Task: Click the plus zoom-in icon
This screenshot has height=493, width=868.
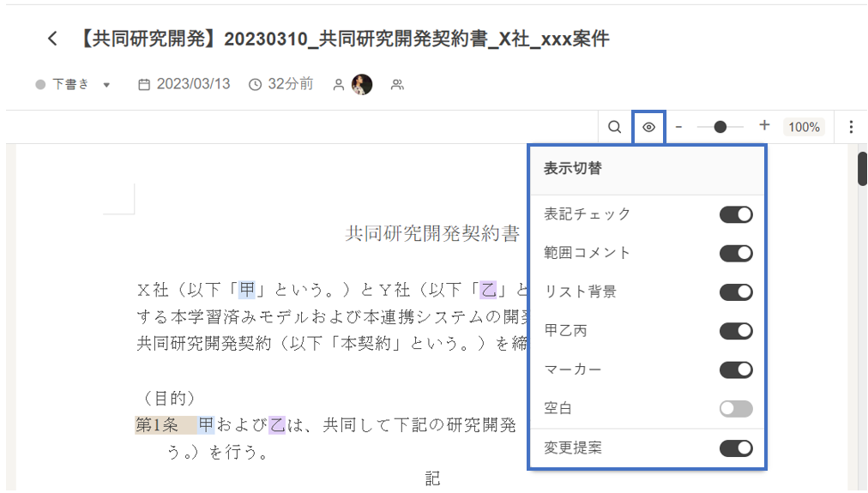Action: point(764,126)
